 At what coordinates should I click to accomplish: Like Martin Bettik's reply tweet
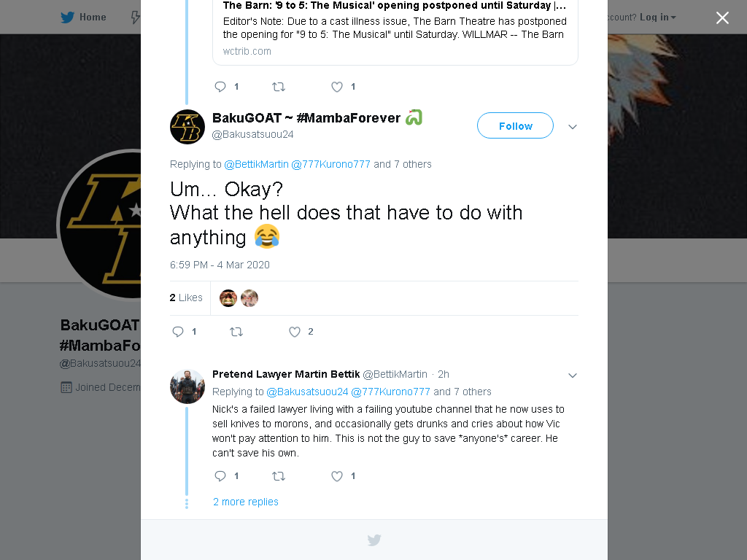[337, 476]
